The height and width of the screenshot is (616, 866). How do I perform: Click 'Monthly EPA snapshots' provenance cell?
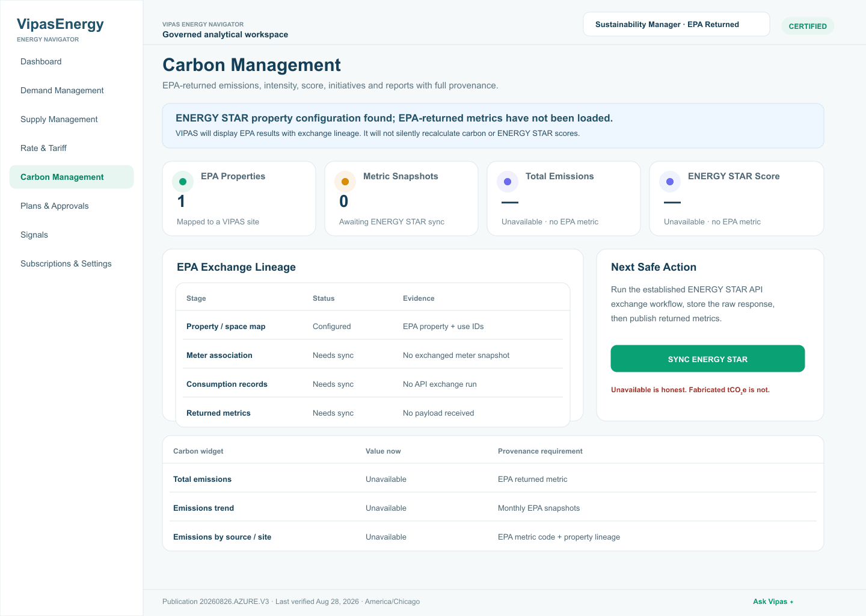tap(539, 508)
